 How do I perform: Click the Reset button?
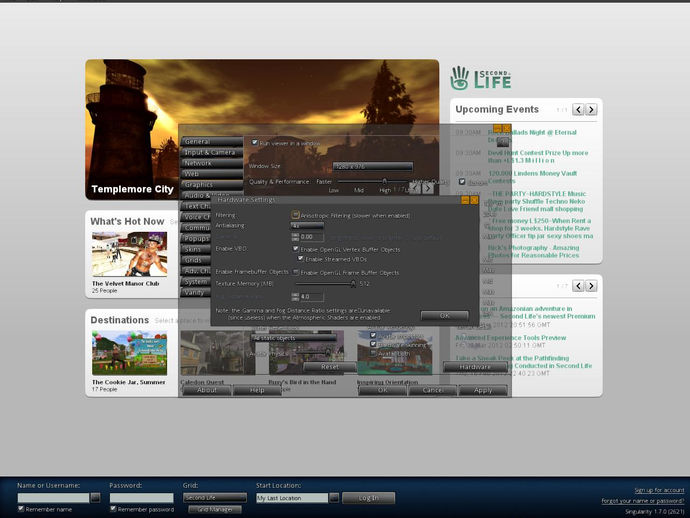(330, 367)
